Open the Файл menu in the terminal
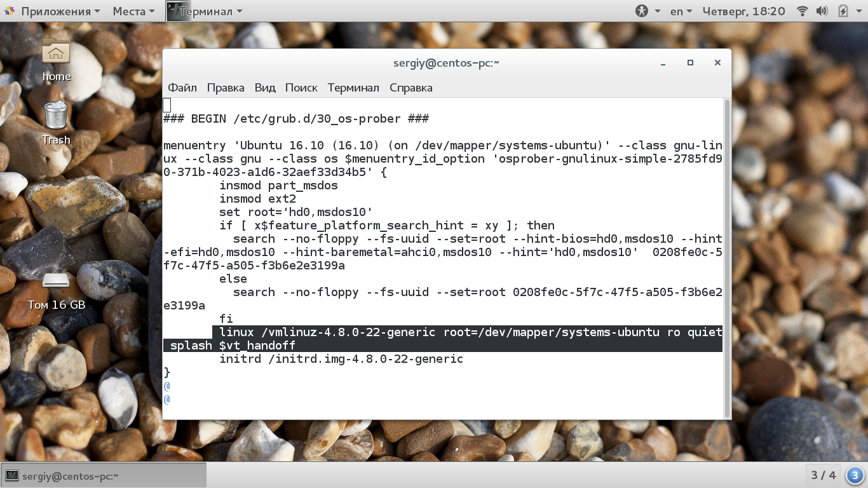 point(182,88)
